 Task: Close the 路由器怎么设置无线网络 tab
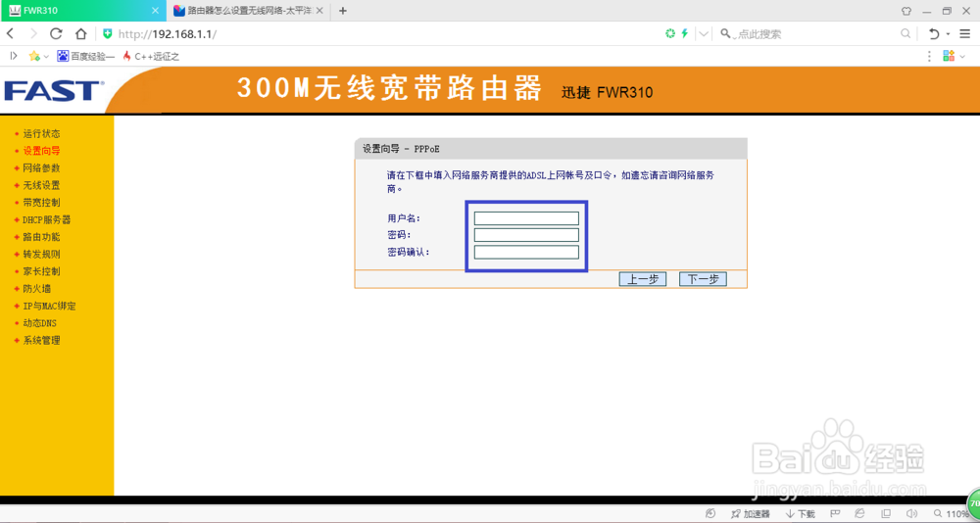click(x=318, y=11)
